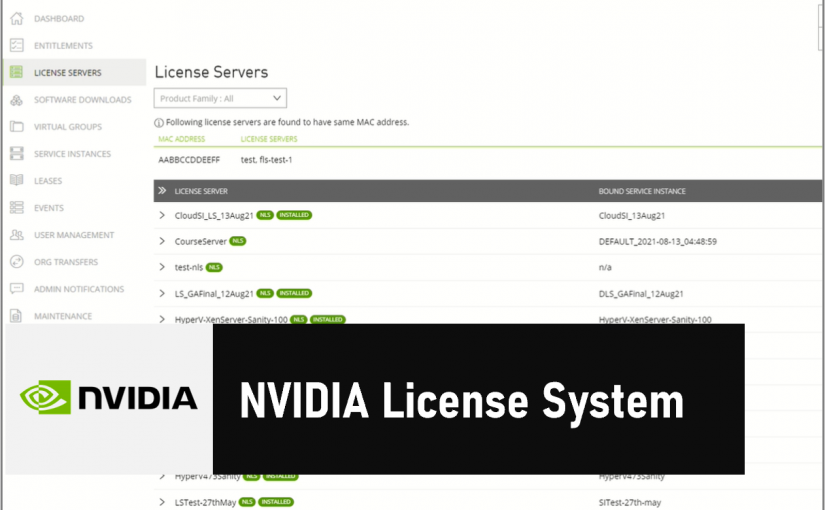The image size is (825, 510).
Task: Click the Bound Service Instance column header
Action: 642,191
